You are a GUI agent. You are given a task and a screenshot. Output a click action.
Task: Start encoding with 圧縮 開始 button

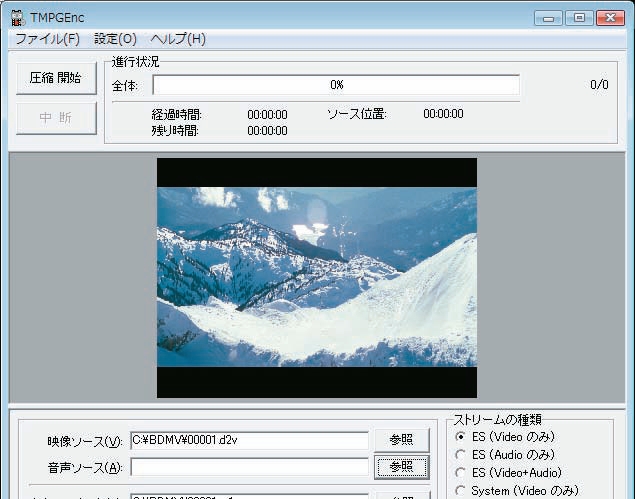(x=56, y=78)
